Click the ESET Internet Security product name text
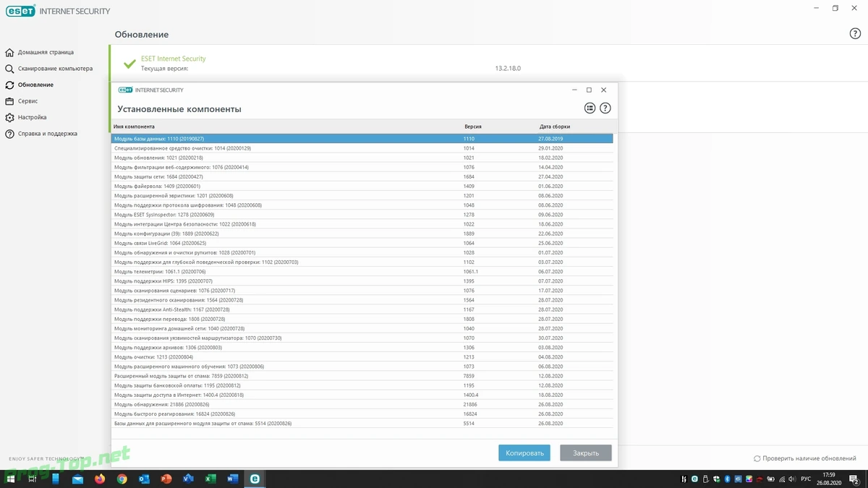The height and width of the screenshot is (488, 868). (x=173, y=59)
